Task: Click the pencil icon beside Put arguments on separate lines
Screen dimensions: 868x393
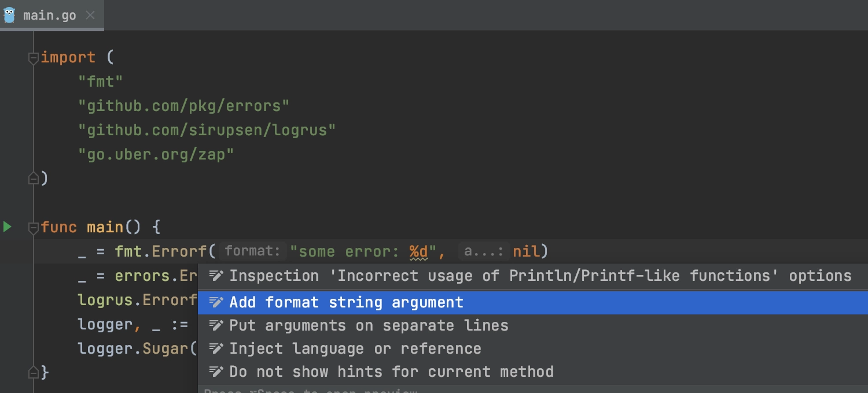Action: tap(216, 326)
